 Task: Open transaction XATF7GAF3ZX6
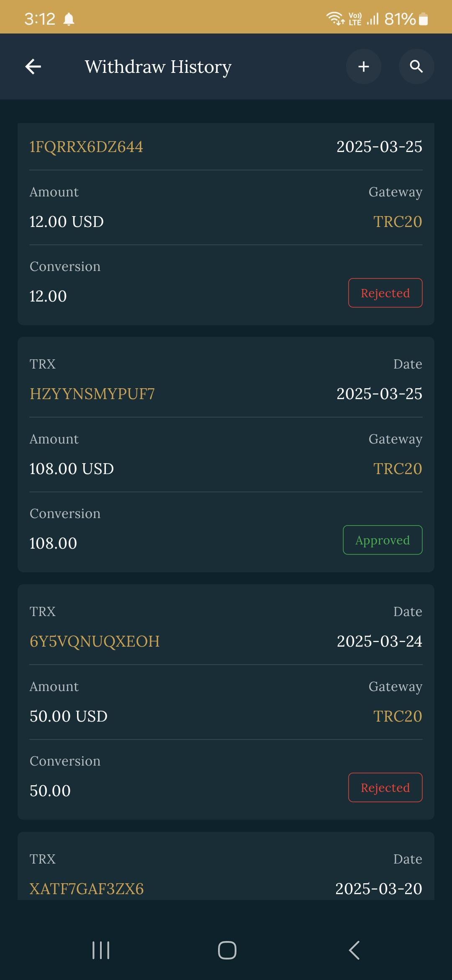pos(87,889)
